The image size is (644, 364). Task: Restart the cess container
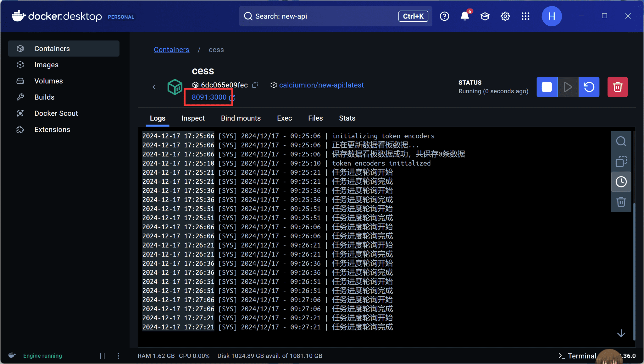tap(588, 87)
